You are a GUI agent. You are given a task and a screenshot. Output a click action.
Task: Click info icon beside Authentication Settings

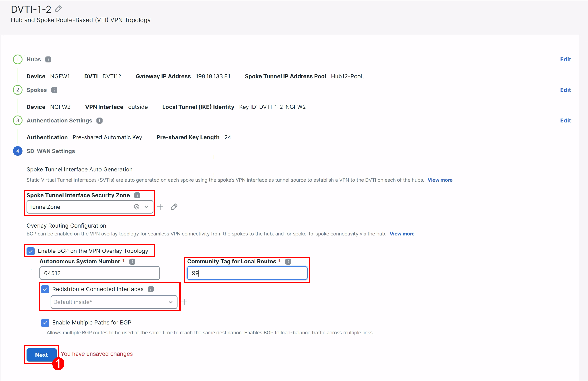tap(99, 121)
